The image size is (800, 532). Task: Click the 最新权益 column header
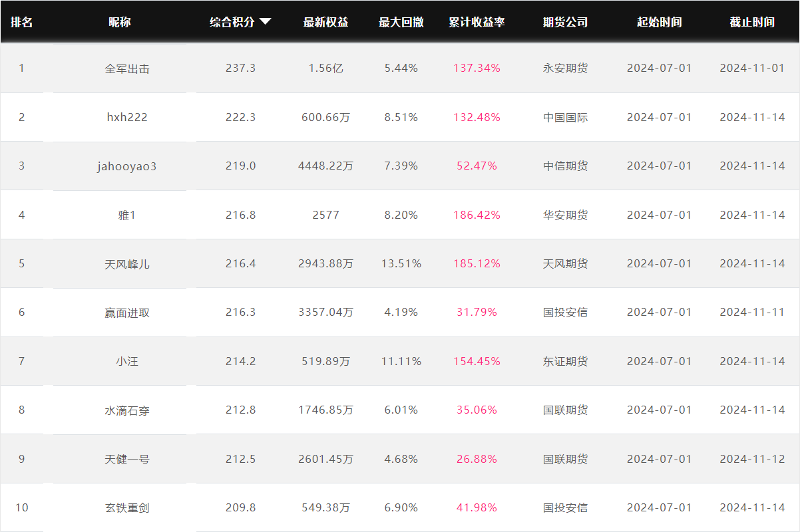(x=325, y=22)
